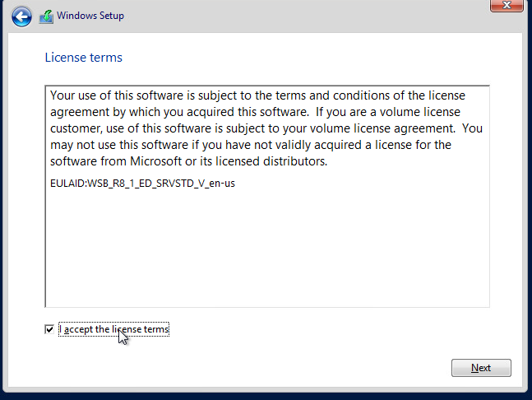Click the "Windows Setup" title text

[x=90, y=16]
